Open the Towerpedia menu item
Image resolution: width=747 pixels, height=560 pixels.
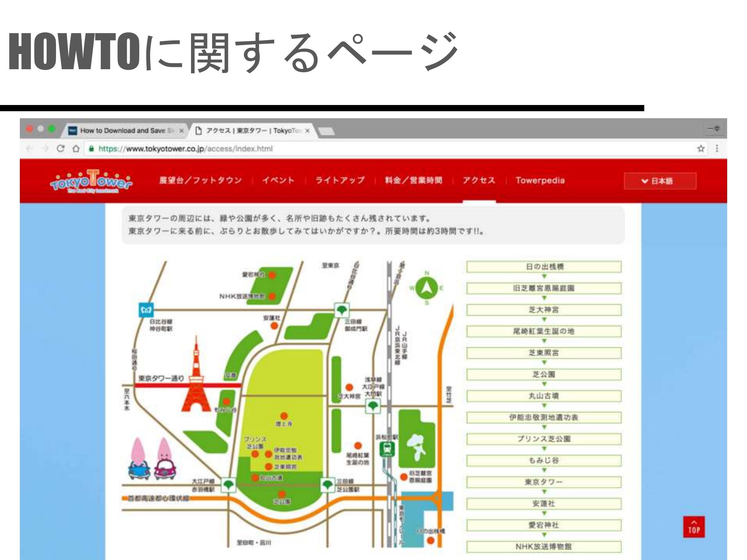(x=540, y=180)
